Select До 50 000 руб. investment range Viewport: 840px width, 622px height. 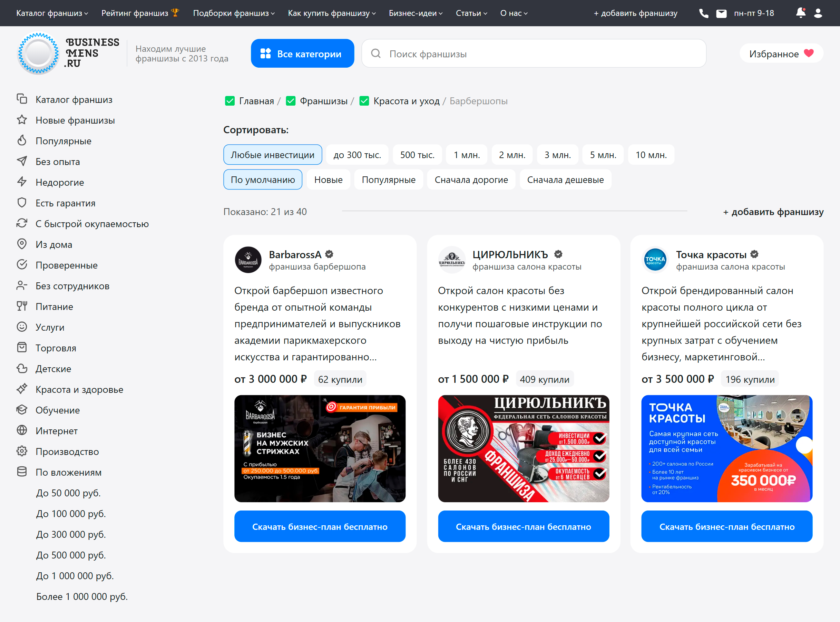(68, 493)
